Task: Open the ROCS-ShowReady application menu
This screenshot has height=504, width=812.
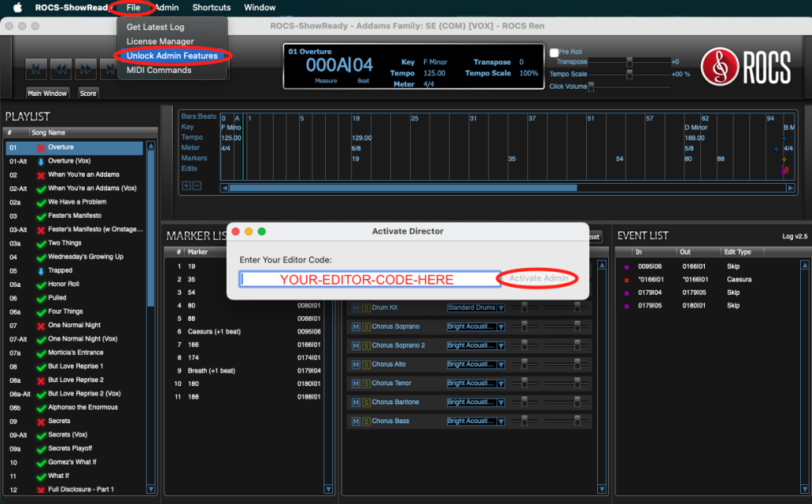Action: (71, 7)
